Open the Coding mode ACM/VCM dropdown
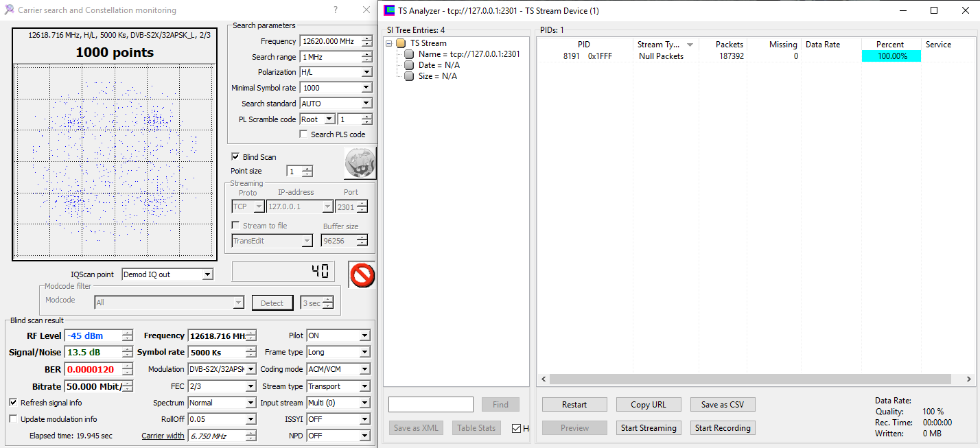 [364, 369]
